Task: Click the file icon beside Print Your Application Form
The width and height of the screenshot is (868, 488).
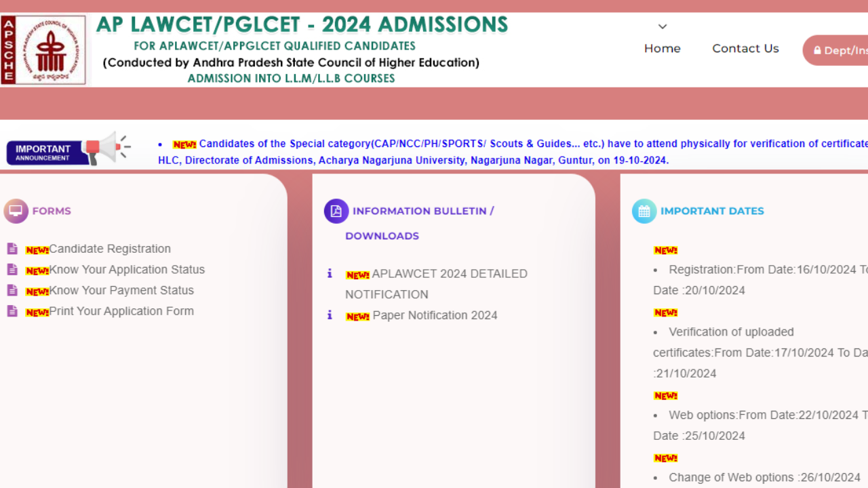Action: [x=12, y=311]
